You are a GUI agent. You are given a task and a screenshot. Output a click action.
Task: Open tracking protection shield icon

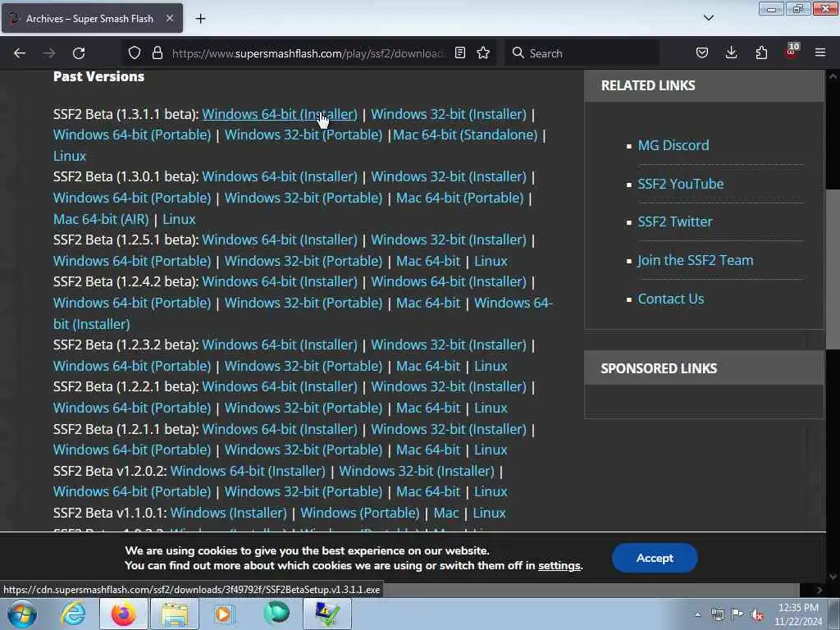pos(135,53)
